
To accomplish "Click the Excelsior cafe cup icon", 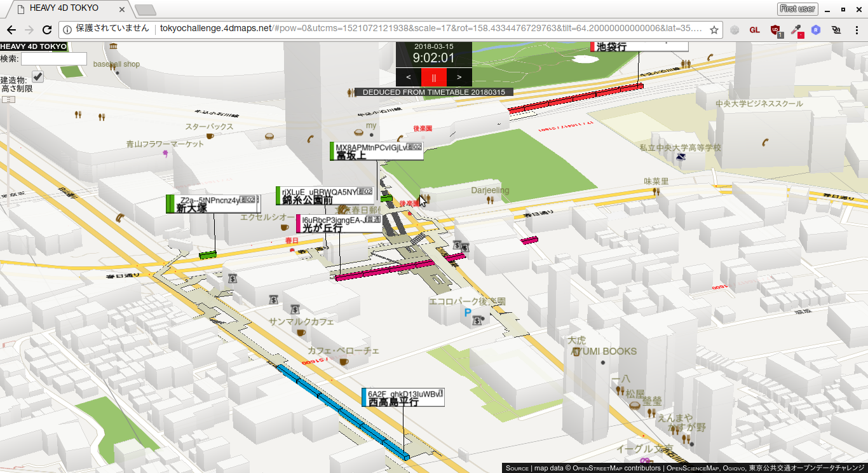I will [285, 227].
